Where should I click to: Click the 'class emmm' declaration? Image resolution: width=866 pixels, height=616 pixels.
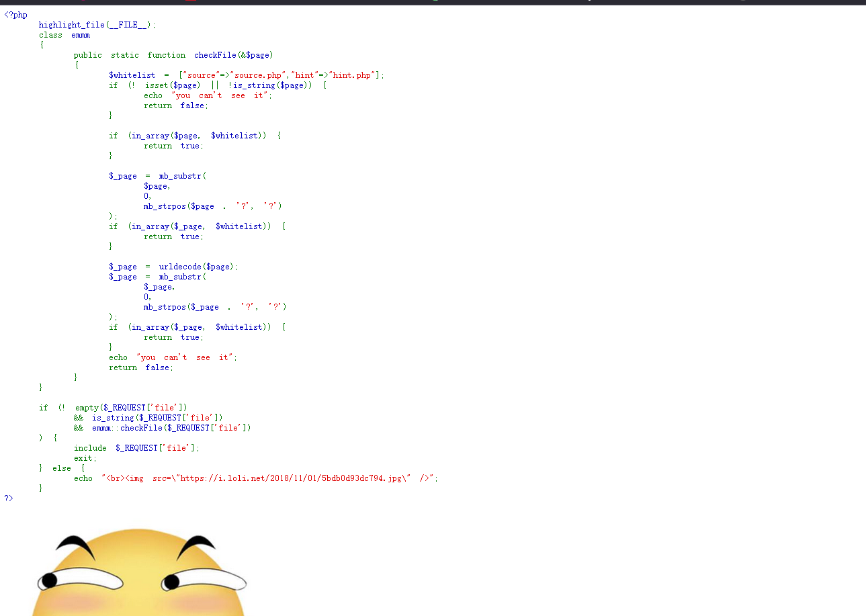click(64, 35)
